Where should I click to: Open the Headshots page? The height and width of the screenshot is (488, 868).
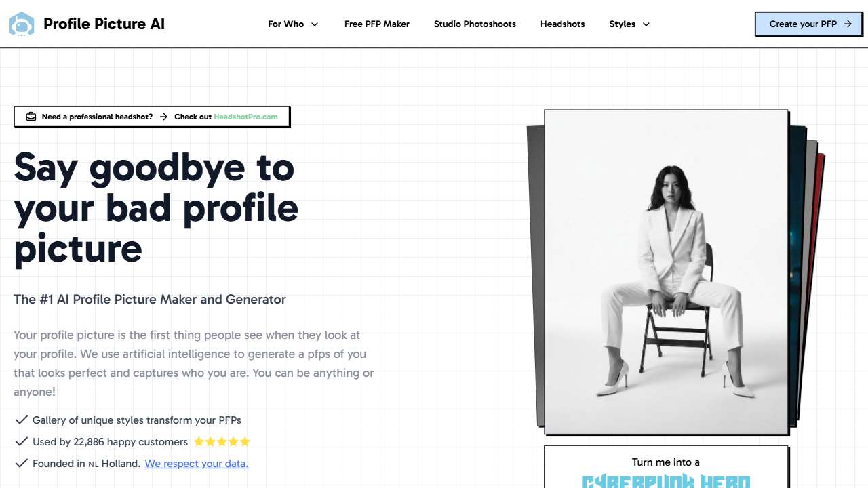tap(563, 24)
